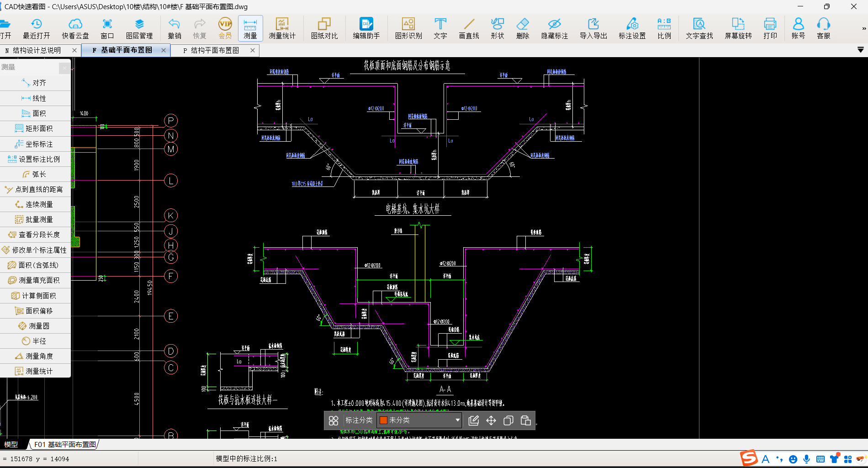
Task: Click the 撤销 undo icon
Action: pyautogui.click(x=174, y=29)
